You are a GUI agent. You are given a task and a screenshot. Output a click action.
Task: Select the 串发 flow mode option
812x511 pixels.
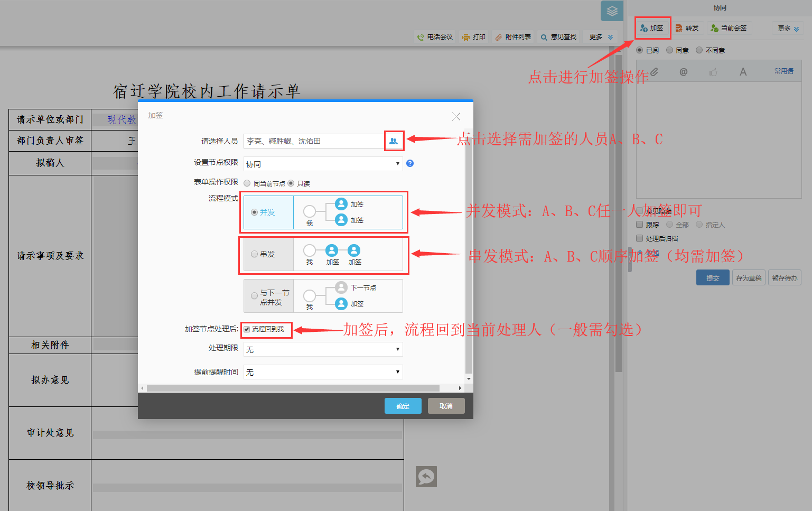click(255, 254)
